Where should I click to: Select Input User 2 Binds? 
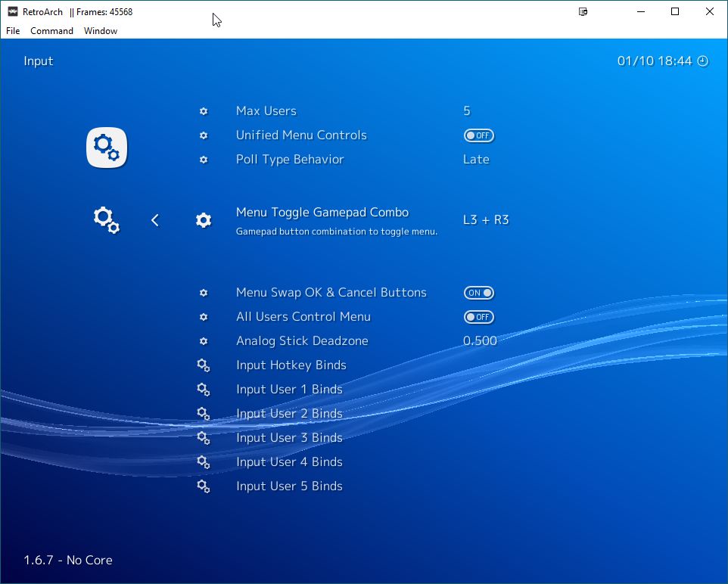click(289, 414)
